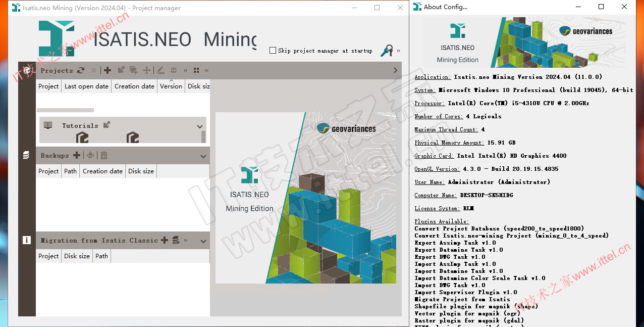Viewport: 644px width, 327px height.
Task: Click geovariances logo in About window banner
Action: (x=585, y=31)
